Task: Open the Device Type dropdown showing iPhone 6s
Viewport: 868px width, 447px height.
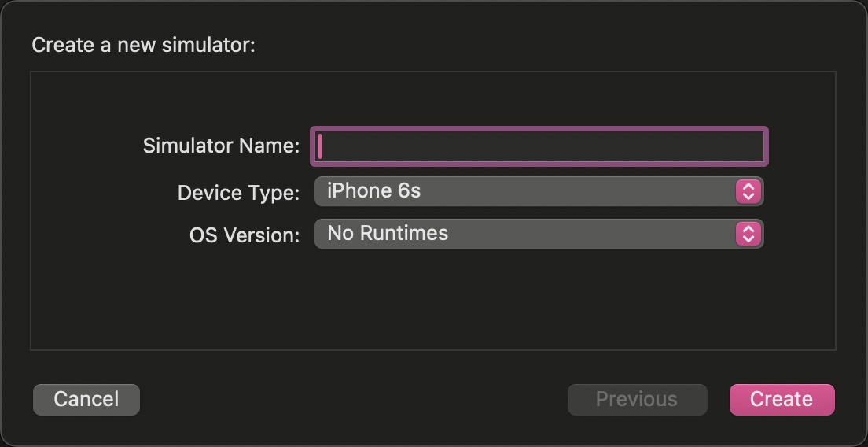Action: pos(539,191)
